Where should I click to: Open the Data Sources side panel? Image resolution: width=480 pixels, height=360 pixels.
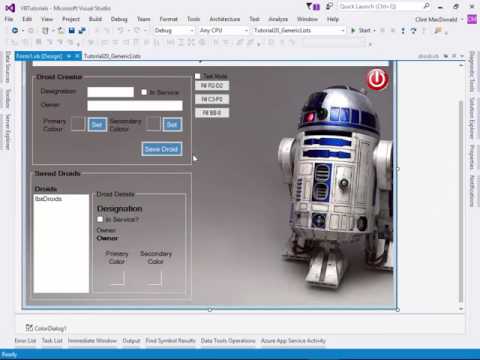click(x=8, y=68)
